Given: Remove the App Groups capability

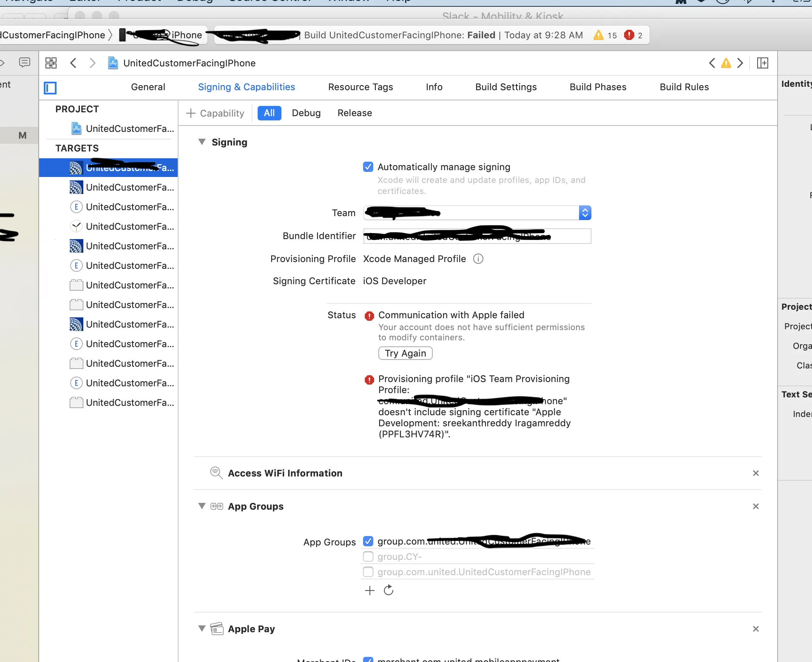Looking at the screenshot, I should [x=756, y=506].
